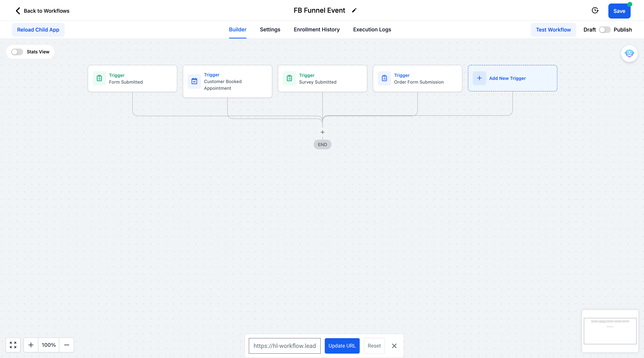Click the Update URL button
This screenshot has width=644, height=358.
[x=342, y=346]
